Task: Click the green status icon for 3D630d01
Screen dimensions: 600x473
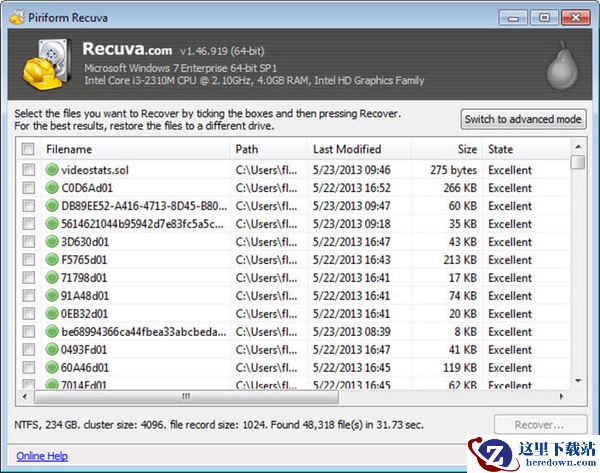Action: tap(52, 241)
